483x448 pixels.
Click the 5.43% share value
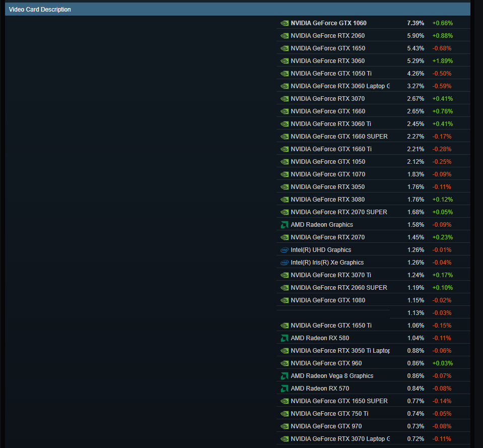[416, 48]
